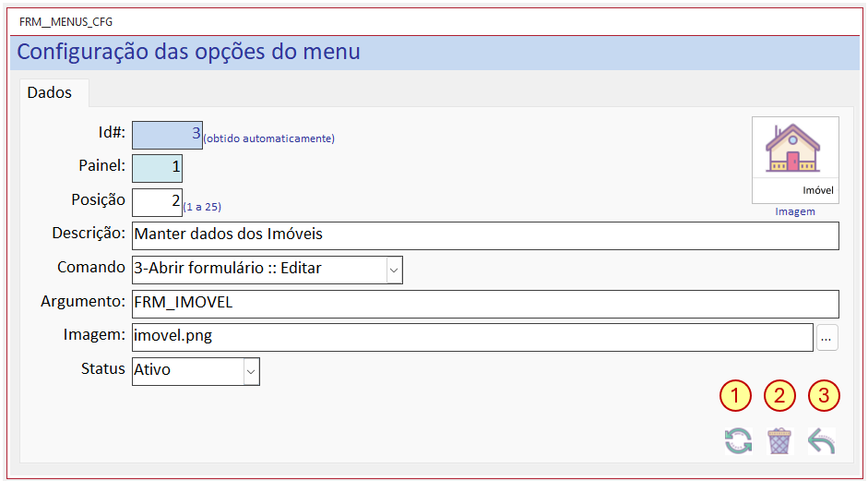The height and width of the screenshot is (481, 868).
Task: Click the 'Posição' label
Action: pyautogui.click(x=99, y=200)
